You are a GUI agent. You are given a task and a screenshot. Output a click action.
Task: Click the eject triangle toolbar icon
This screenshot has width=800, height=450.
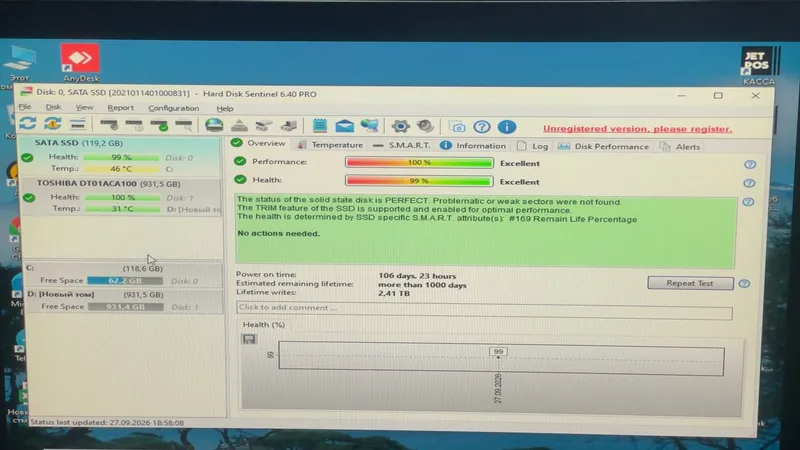[x=239, y=125]
